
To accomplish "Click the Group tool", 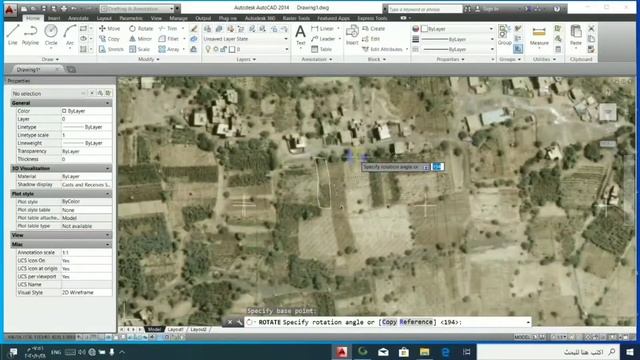I will 504,35.
